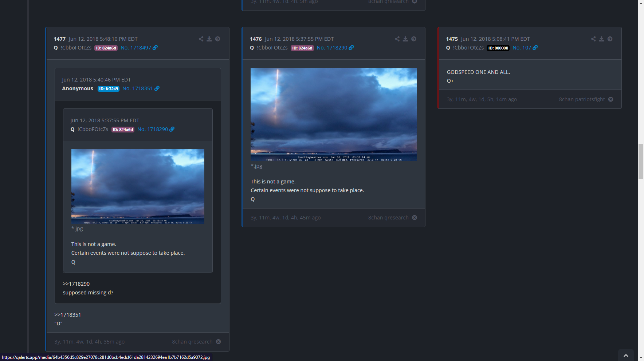This screenshot has width=644, height=361.
Task: Click link icon beside nested No. 1718290 in post 1477
Action: click(x=172, y=129)
